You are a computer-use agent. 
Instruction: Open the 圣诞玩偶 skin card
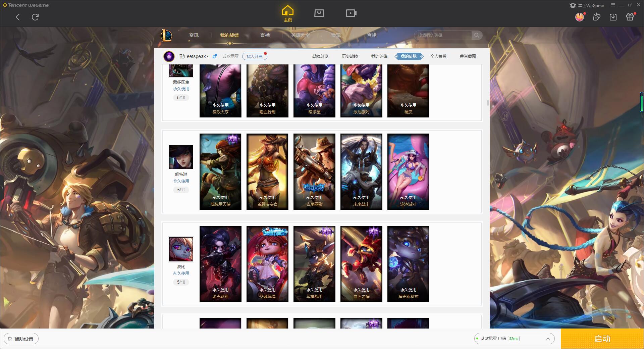coord(267,264)
